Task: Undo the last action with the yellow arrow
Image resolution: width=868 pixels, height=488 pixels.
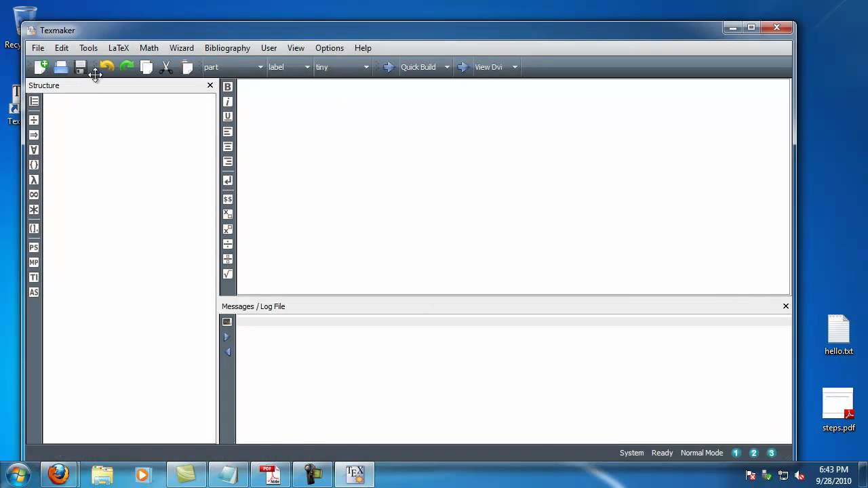Action: click(107, 66)
